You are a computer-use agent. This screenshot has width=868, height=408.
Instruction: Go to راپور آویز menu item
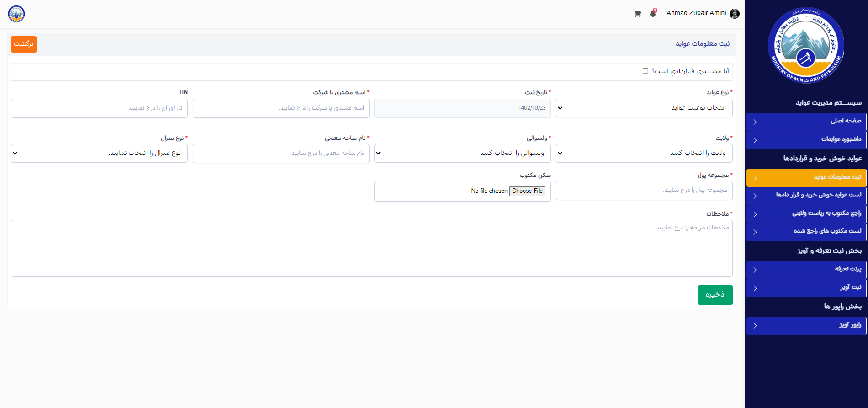coord(806,326)
